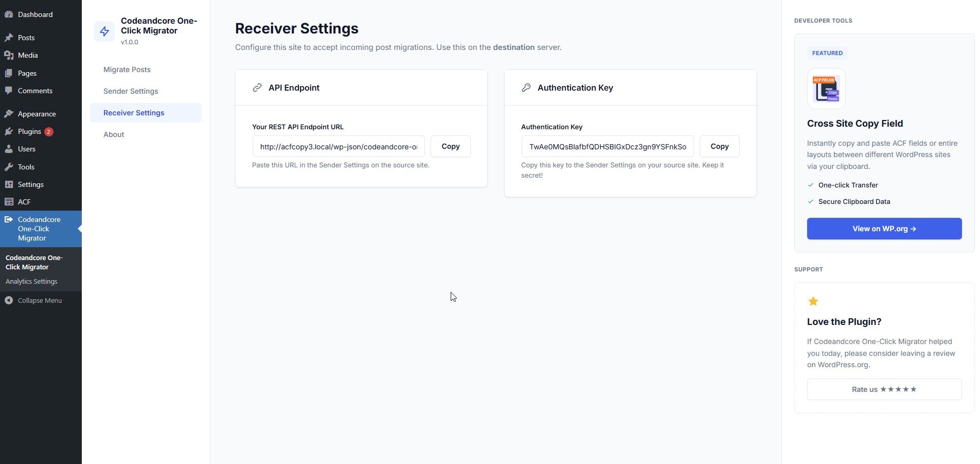The width and height of the screenshot is (980, 464).
Task: Click the Media library icon
Action: pos(9,55)
